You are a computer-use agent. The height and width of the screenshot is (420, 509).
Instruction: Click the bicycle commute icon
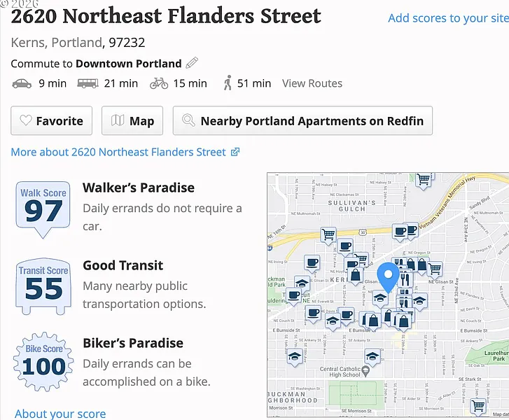point(159,83)
